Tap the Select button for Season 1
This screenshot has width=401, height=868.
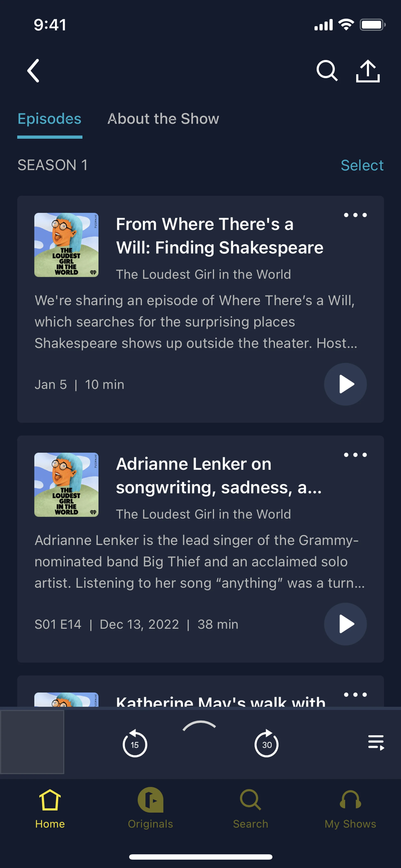(362, 165)
